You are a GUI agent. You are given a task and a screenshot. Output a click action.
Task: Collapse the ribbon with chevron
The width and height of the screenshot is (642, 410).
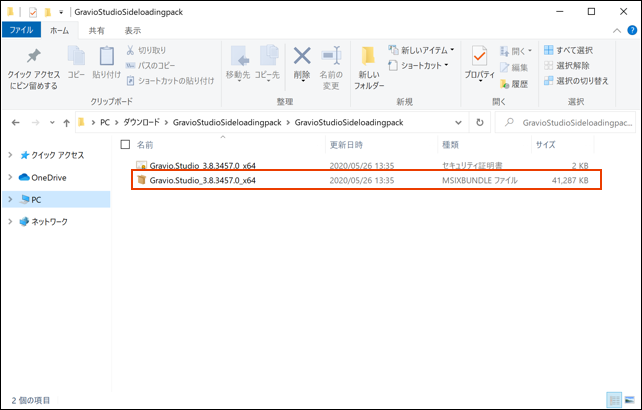[617, 31]
